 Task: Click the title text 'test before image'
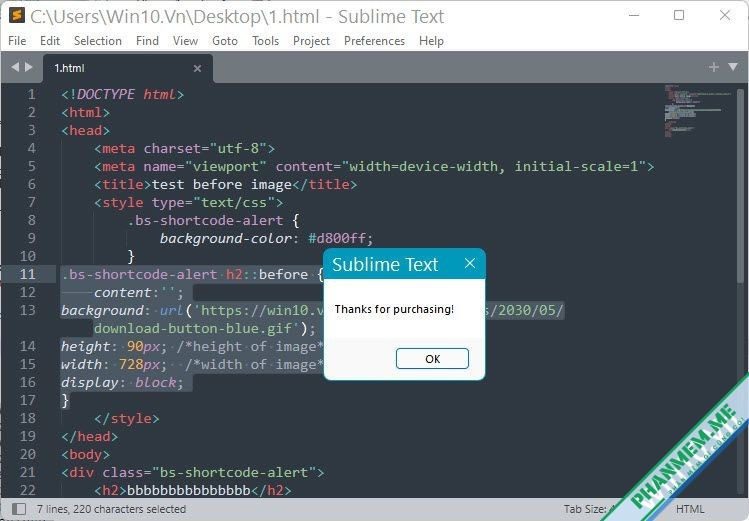(x=222, y=184)
